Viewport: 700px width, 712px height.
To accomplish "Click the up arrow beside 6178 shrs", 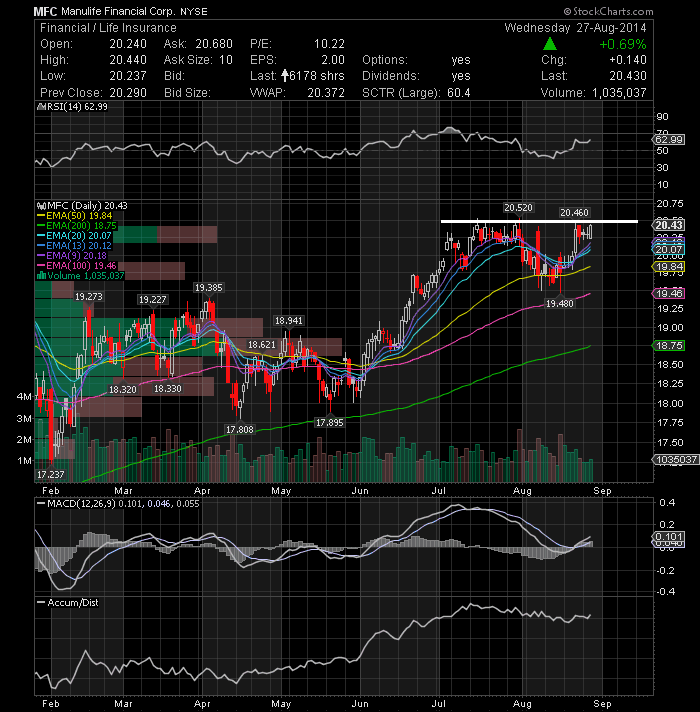I will click(285, 75).
